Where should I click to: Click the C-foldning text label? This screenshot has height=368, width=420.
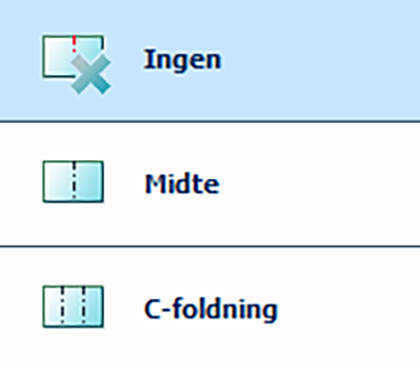211,310
